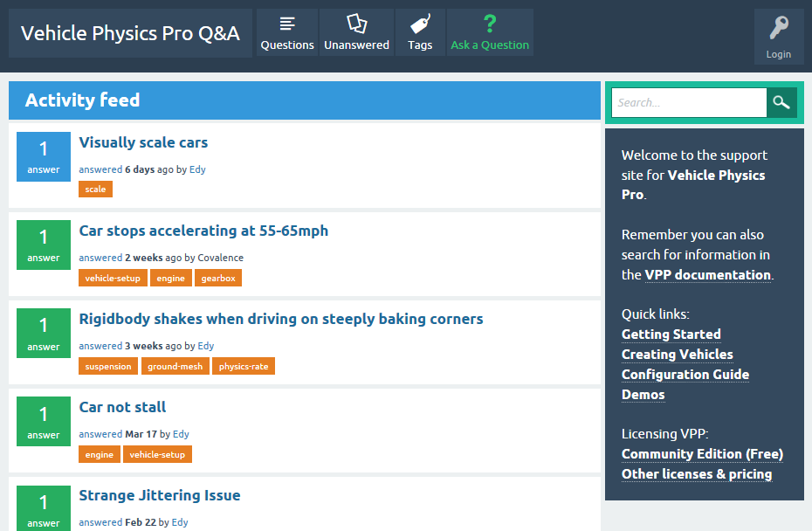812x531 pixels.
Task: Follow the Getting Started quick link
Action: coord(671,334)
